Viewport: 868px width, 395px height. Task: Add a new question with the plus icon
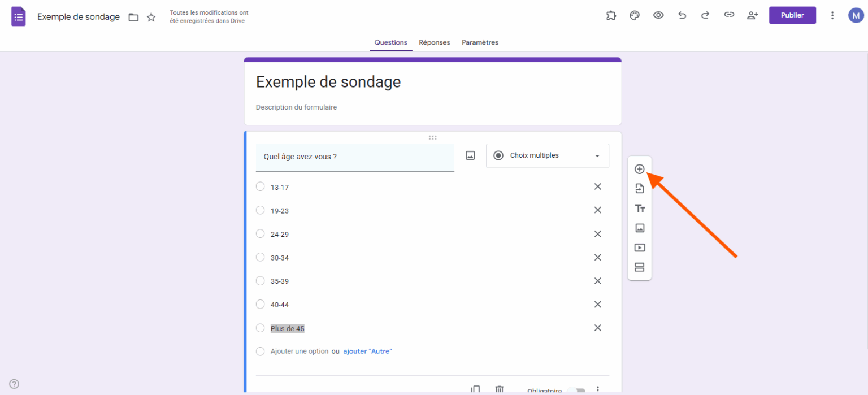pos(639,168)
